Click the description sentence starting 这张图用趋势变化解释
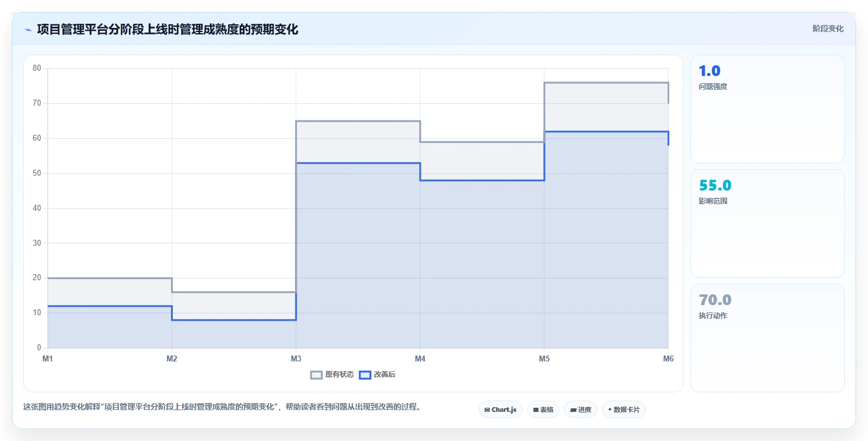868x441 pixels. pos(221,407)
